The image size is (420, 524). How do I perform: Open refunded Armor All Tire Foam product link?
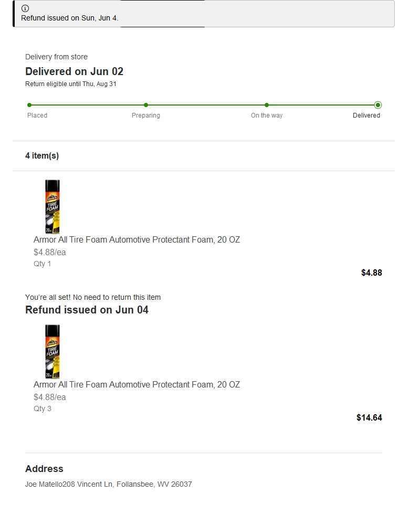click(x=136, y=385)
